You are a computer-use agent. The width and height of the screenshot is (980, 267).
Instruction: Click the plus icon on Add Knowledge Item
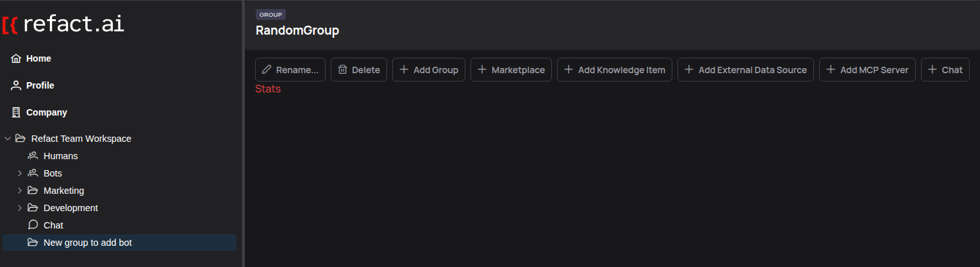click(x=569, y=70)
